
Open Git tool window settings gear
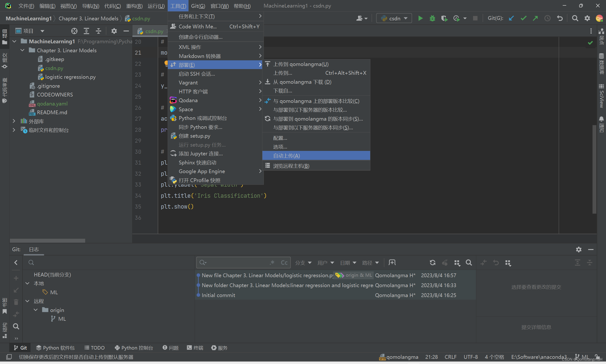(x=579, y=250)
